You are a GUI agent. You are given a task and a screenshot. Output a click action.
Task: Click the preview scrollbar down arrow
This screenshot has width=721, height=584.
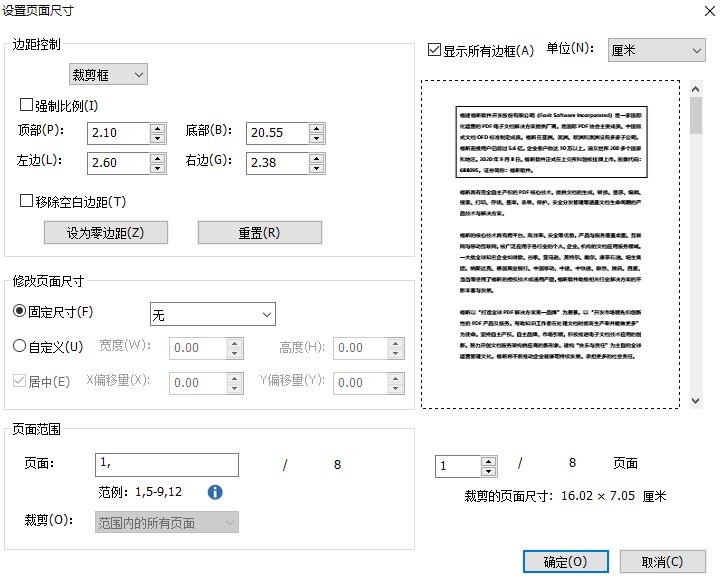tap(696, 401)
